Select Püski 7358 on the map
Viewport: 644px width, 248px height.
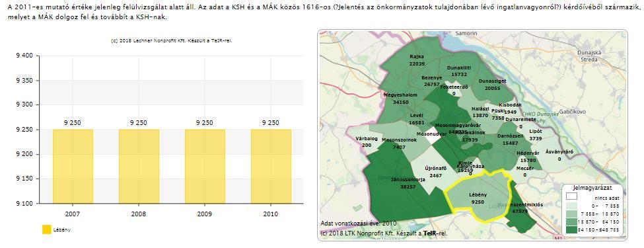click(498, 114)
